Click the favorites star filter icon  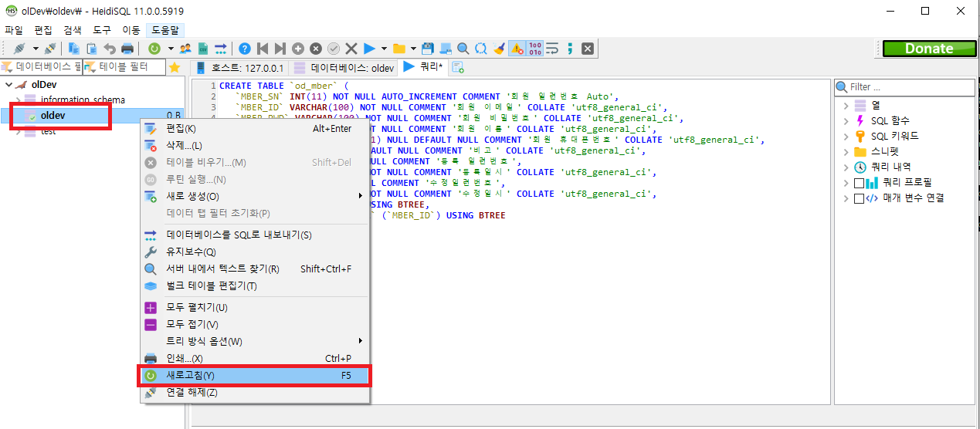175,67
